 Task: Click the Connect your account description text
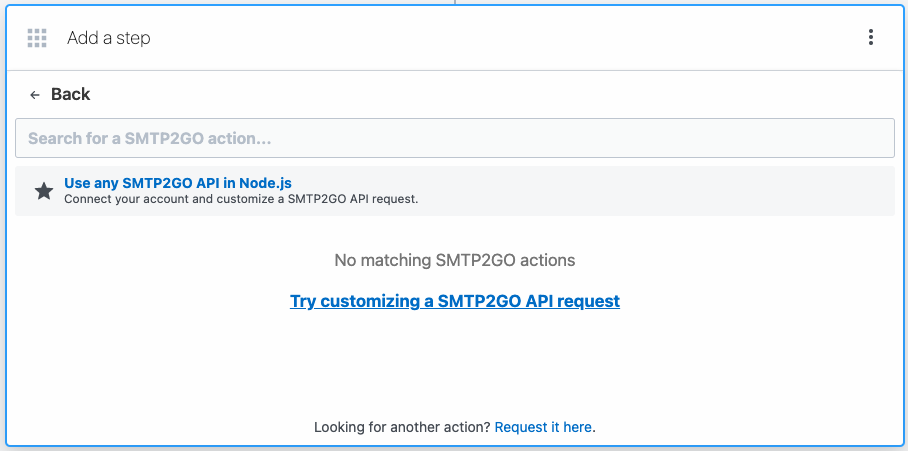click(241, 199)
